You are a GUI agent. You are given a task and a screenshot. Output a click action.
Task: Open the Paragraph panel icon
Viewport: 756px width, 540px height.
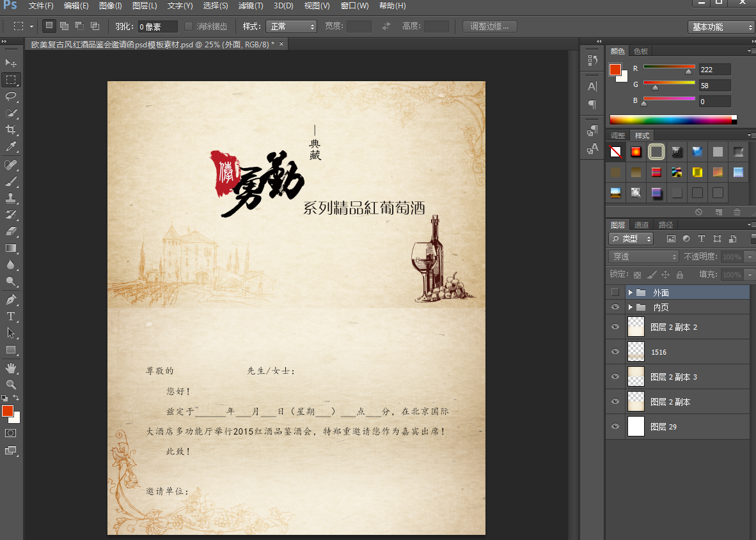[x=592, y=105]
